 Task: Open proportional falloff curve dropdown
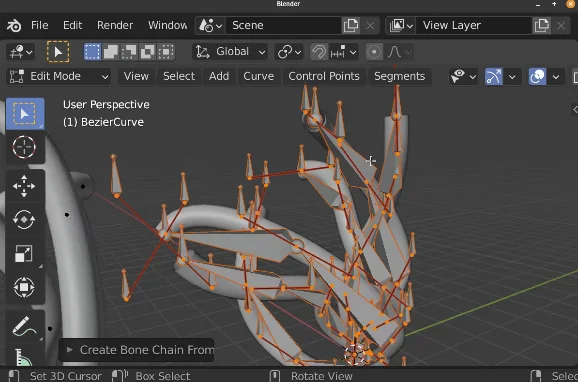tap(398, 52)
